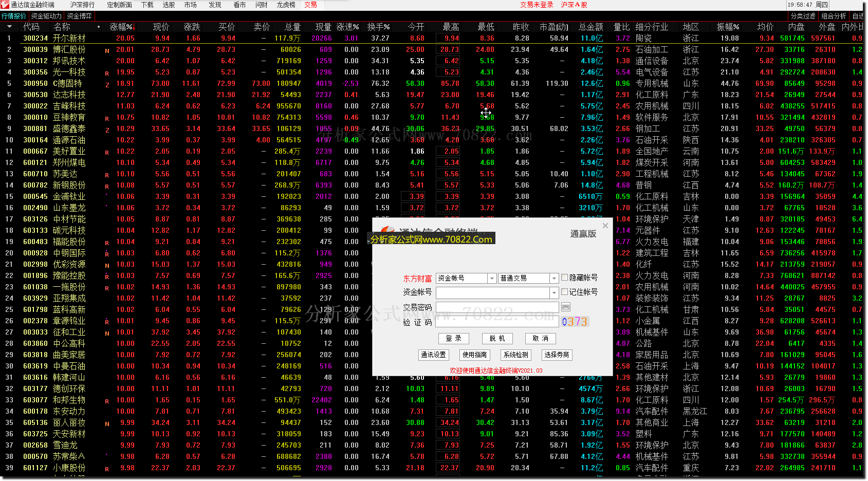Open the 发现 menu
Image resolution: width=868 pixels, height=481 pixels.
[215, 5]
